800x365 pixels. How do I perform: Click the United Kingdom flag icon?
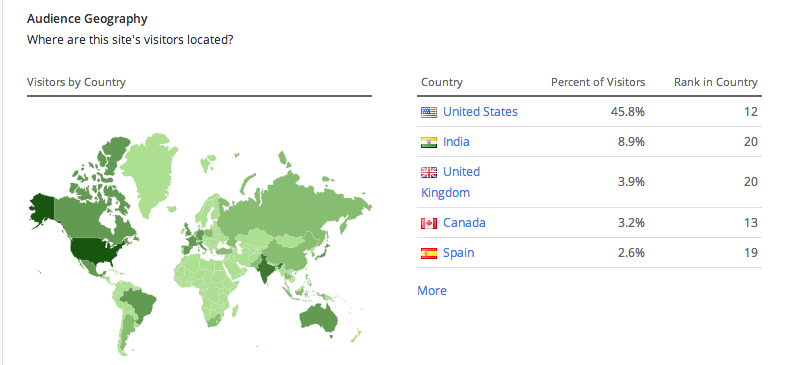point(429,173)
